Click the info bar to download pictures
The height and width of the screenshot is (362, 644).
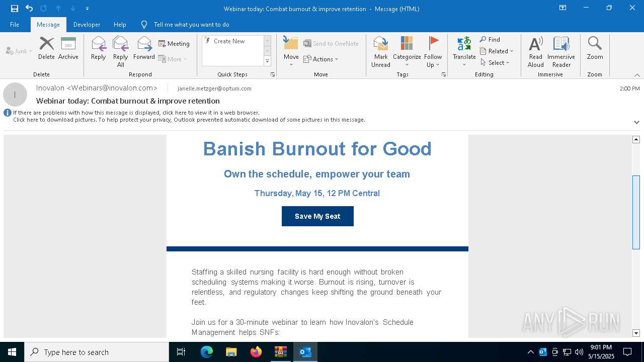(x=189, y=120)
